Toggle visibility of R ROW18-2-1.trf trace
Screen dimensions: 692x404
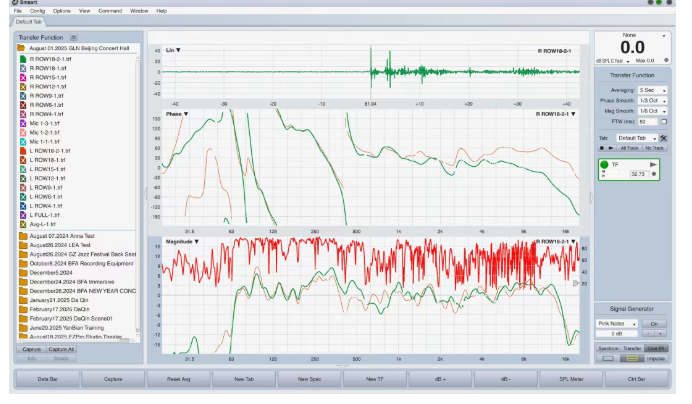pos(22,59)
